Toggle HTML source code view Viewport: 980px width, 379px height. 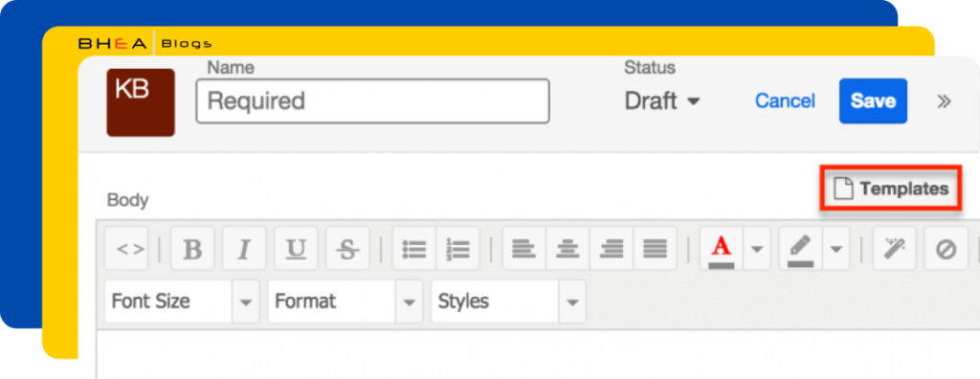pos(126,248)
